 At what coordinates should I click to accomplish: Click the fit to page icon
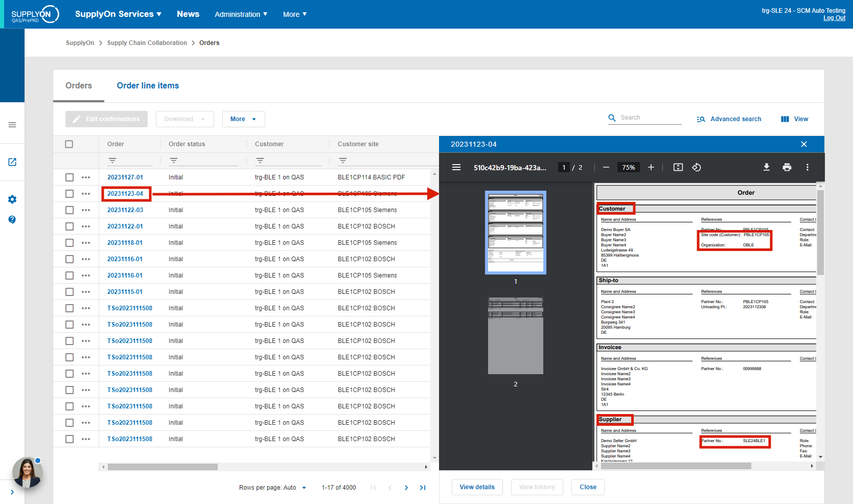click(678, 167)
